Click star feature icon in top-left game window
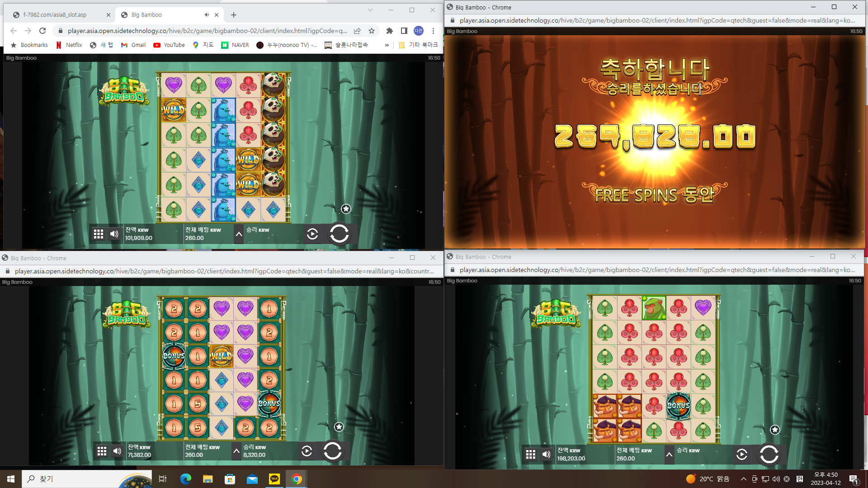 [346, 209]
